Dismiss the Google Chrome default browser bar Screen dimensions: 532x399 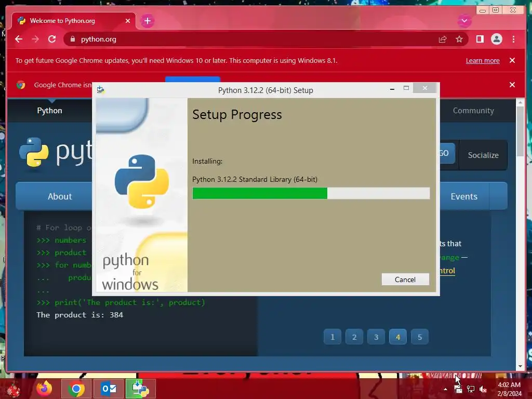click(x=512, y=85)
